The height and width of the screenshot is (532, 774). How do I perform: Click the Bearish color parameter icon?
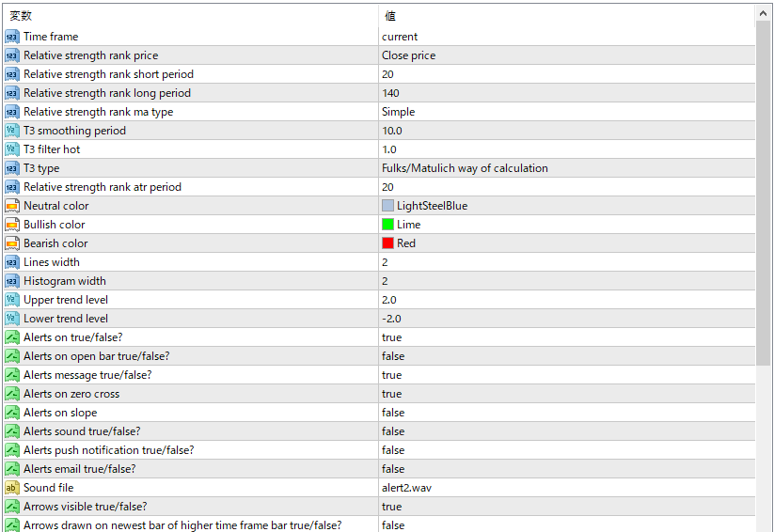11,243
